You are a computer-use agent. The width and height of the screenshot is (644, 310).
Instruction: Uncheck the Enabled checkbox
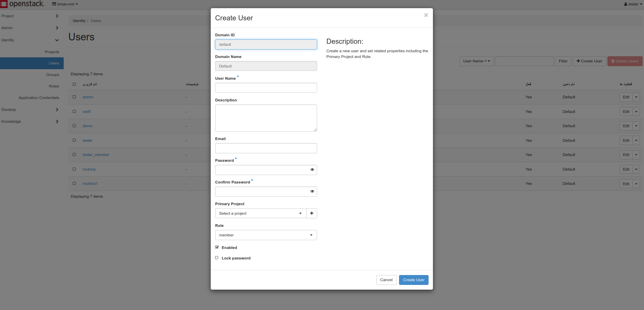217,247
